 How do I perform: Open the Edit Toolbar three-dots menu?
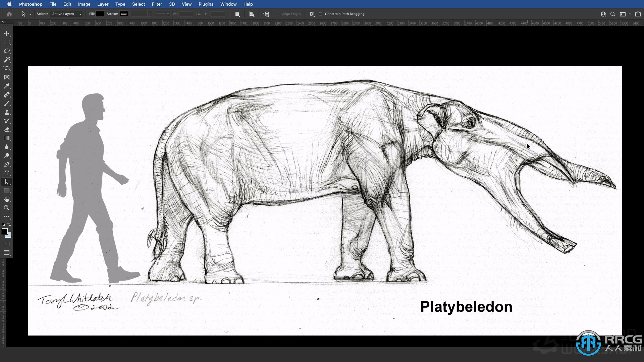pyautogui.click(x=7, y=217)
